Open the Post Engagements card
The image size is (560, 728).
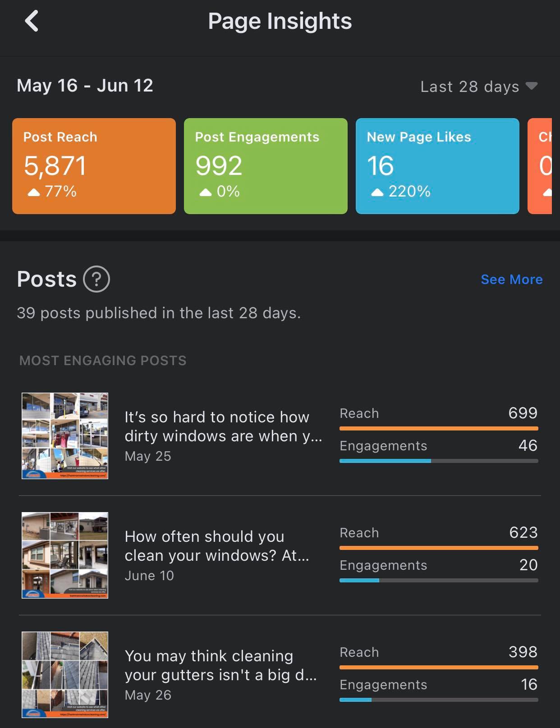(x=266, y=166)
